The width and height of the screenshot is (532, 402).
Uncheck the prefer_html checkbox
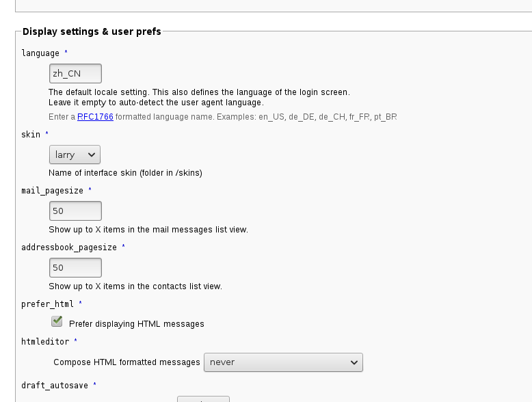pos(57,322)
